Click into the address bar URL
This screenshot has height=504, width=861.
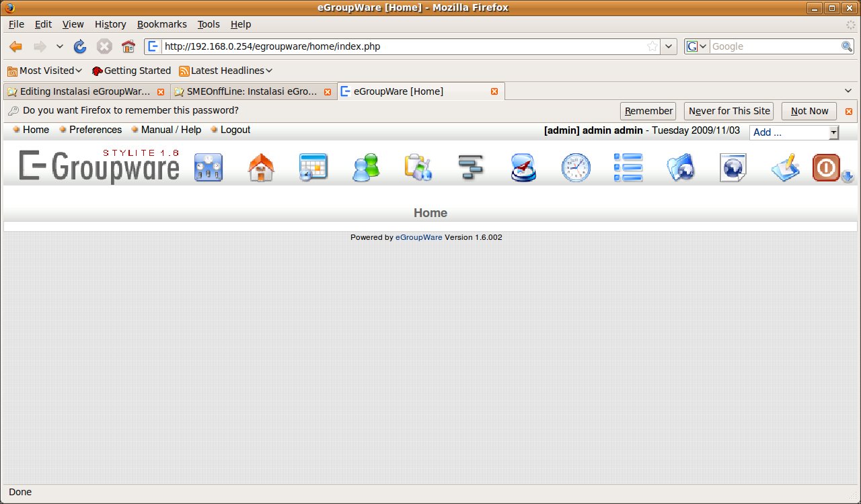pyautogui.click(x=404, y=46)
